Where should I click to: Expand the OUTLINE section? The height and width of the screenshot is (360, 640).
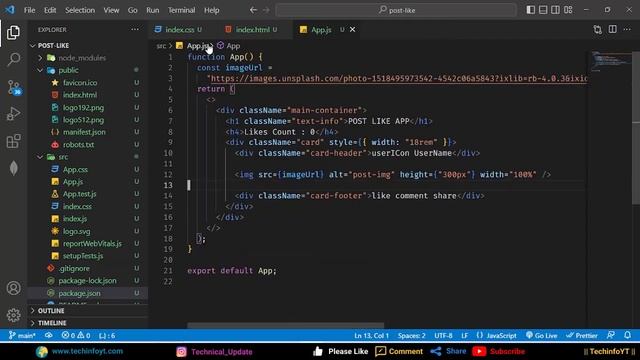pyautogui.click(x=51, y=311)
